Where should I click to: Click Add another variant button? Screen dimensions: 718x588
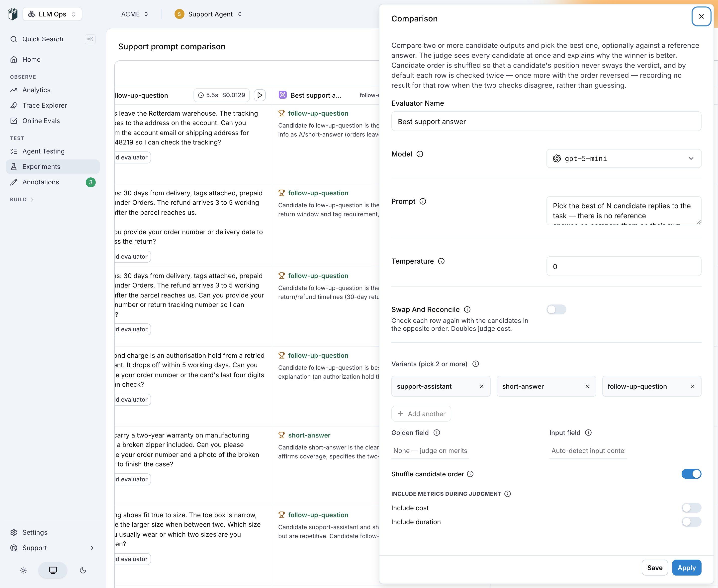coord(421,414)
